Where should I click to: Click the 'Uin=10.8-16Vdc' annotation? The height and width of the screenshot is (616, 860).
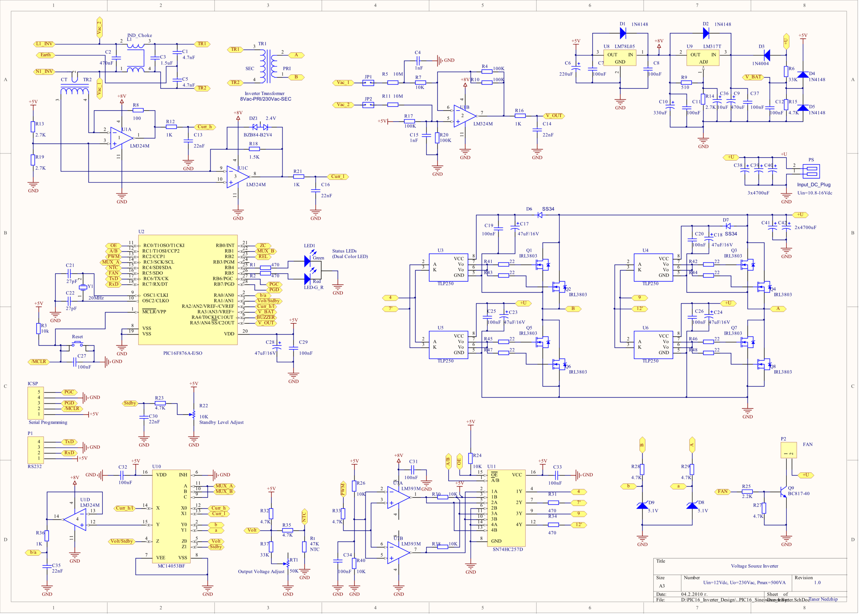815,193
